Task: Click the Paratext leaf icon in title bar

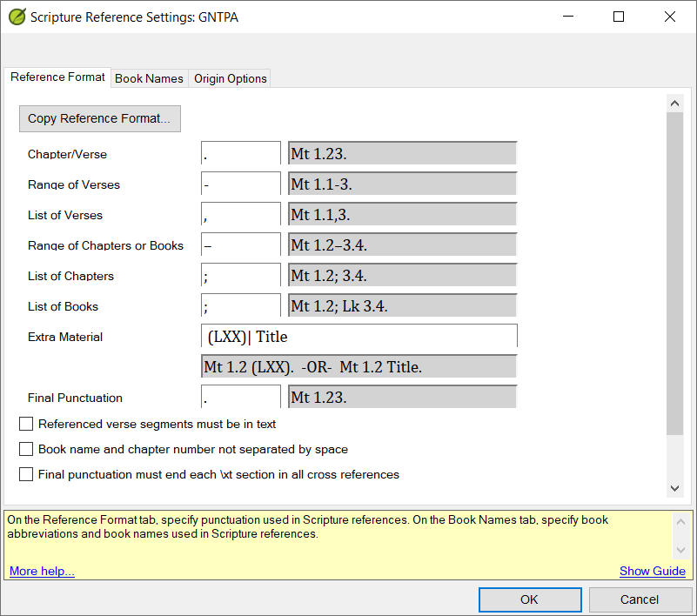Action: coord(17,17)
